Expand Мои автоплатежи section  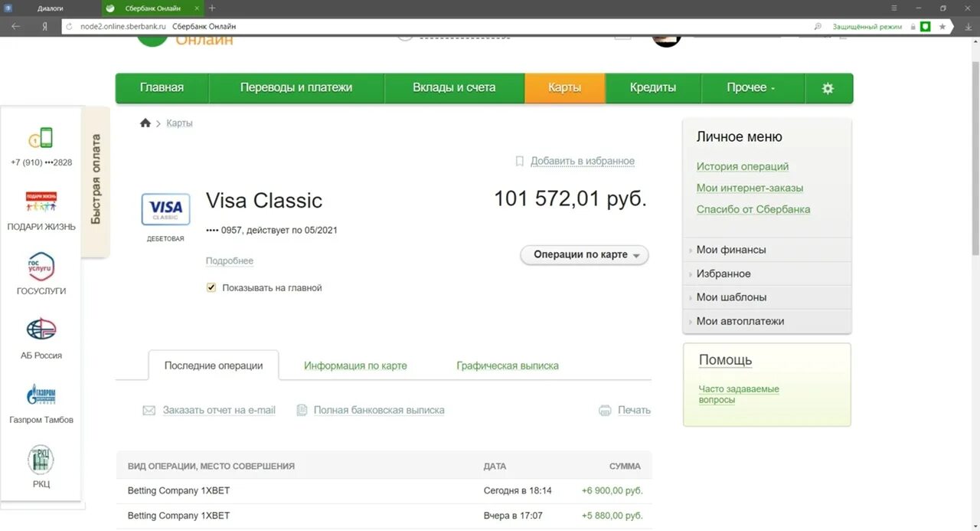766,321
